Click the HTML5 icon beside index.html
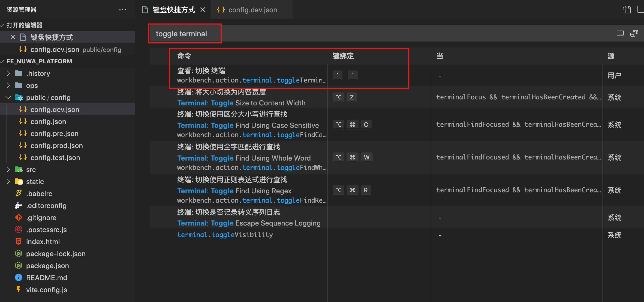This screenshot has height=302, width=644. [x=19, y=241]
